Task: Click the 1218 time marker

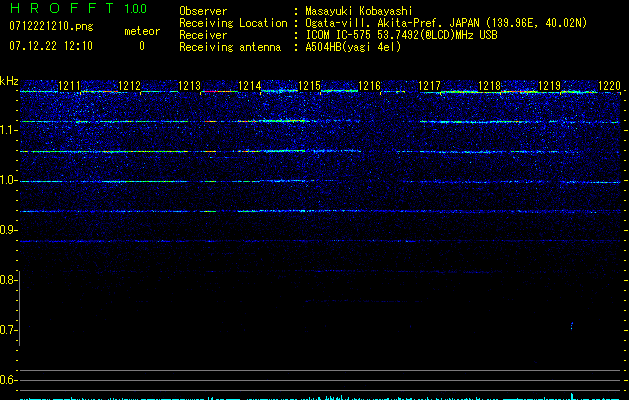Action: tap(490, 86)
